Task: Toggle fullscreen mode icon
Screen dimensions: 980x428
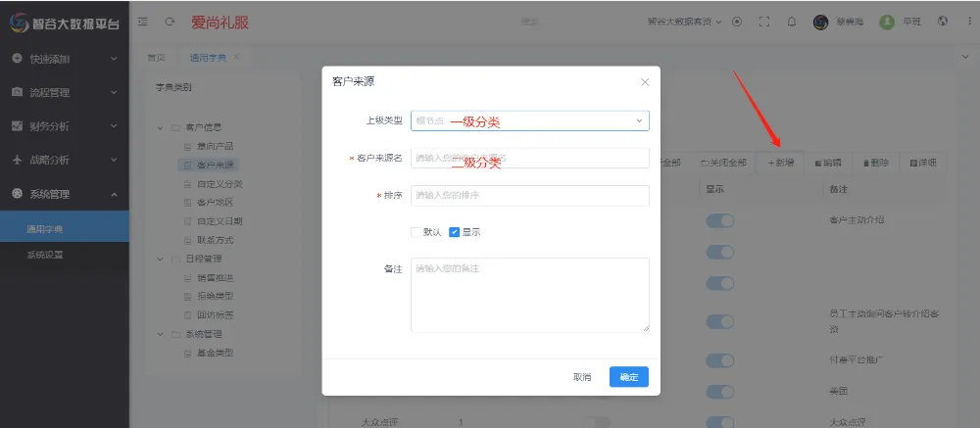Action: 764,21
